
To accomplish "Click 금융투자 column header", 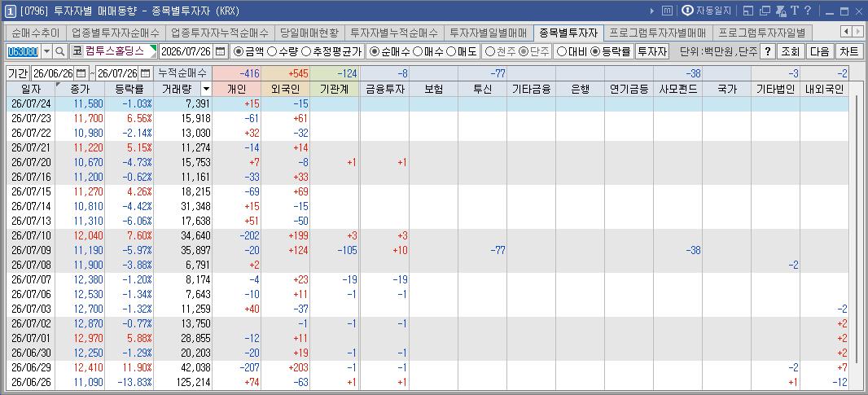I will pos(384,89).
